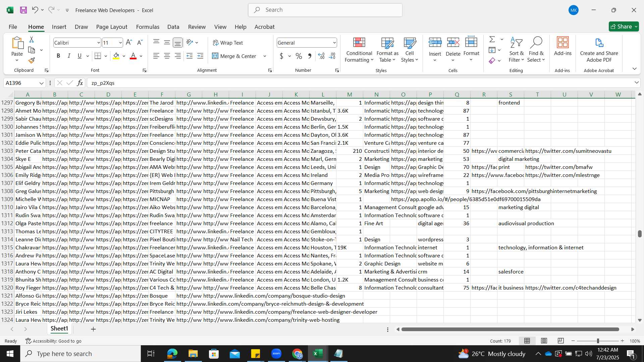
Task: Toggle Center horizontal alignment
Action: click(x=167, y=56)
